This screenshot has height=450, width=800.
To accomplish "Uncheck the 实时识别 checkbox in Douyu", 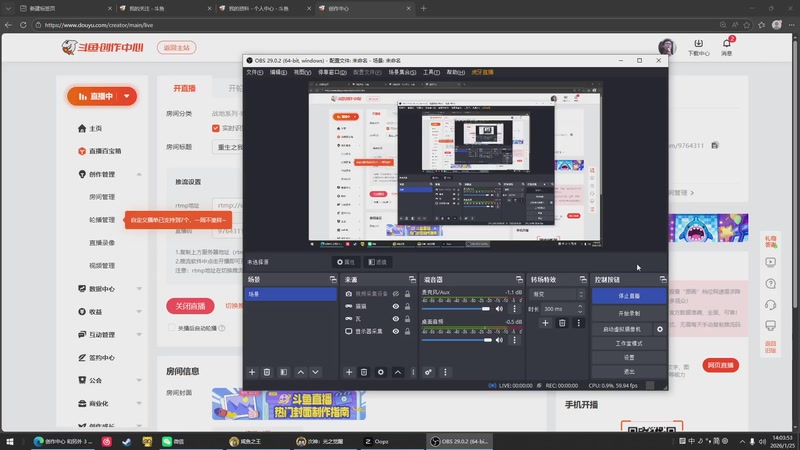I will tap(216, 128).
